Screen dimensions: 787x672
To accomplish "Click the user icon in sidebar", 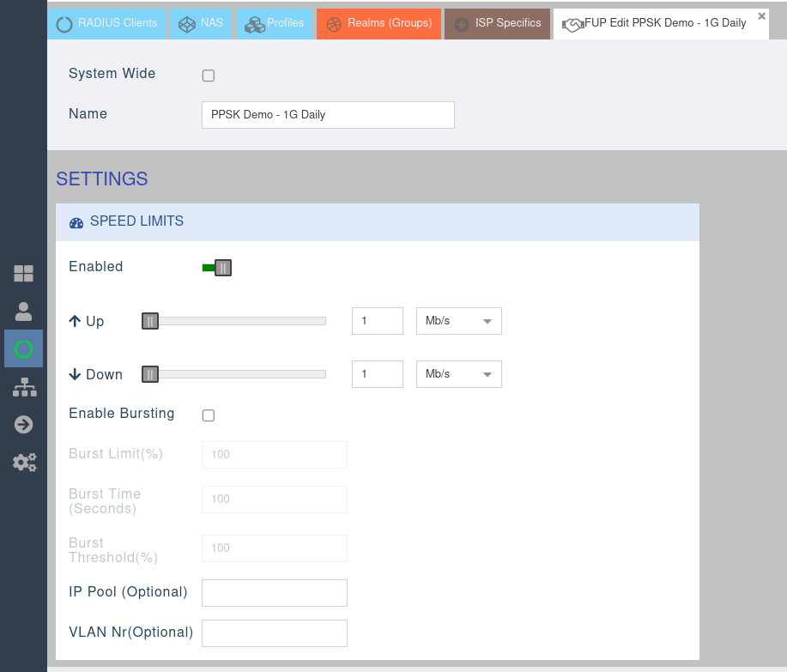I will pyautogui.click(x=24, y=312).
